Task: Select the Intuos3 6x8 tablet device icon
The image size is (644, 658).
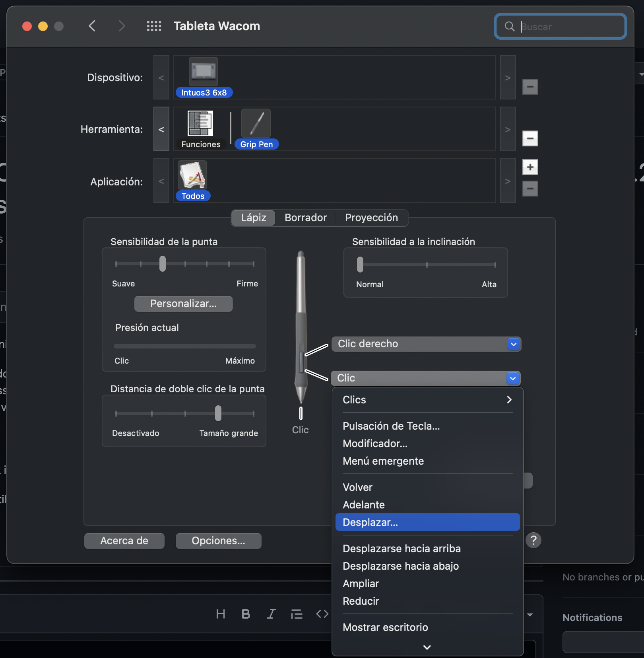Action: (x=204, y=72)
